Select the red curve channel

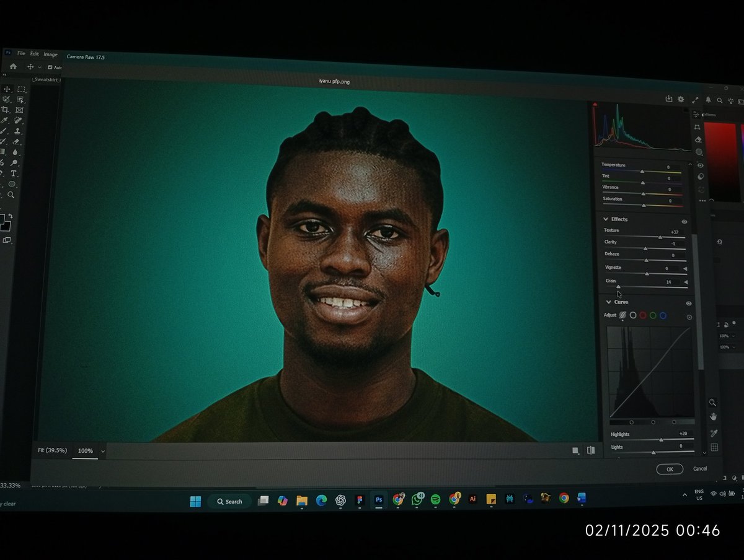(643, 315)
